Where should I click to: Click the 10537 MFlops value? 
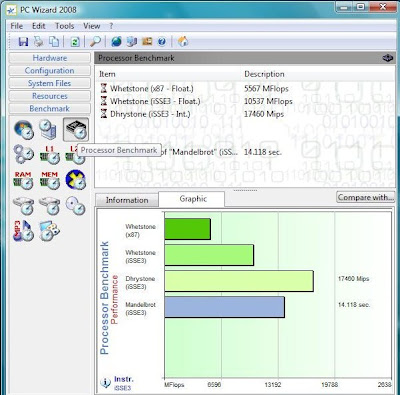click(268, 101)
